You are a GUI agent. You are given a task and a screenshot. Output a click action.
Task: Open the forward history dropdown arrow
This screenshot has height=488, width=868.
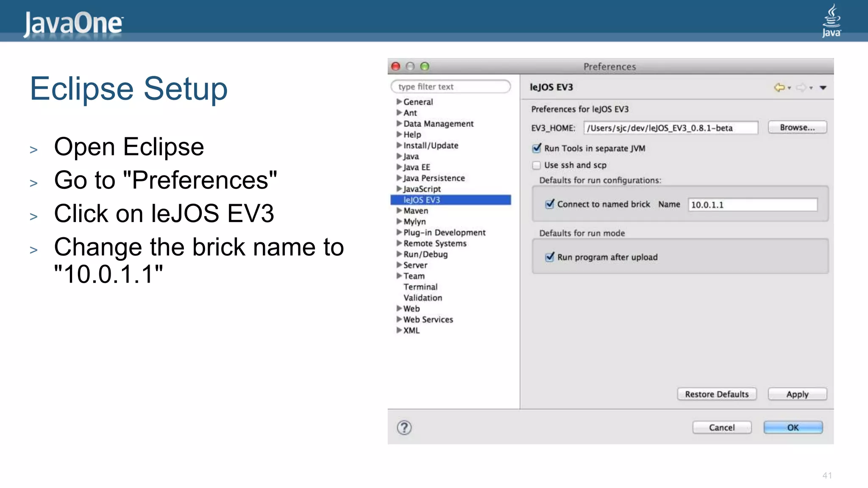click(x=811, y=88)
